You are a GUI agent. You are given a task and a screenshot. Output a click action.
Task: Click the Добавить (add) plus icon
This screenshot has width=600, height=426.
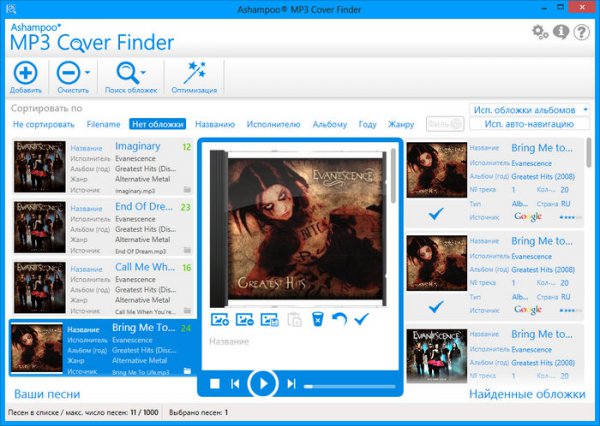[26, 73]
